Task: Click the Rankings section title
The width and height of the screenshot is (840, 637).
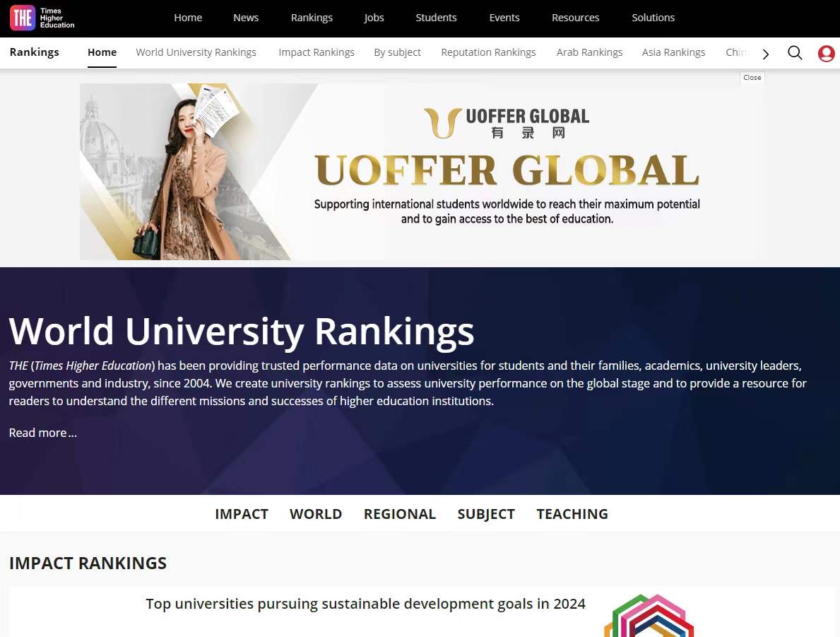Action: [35, 52]
